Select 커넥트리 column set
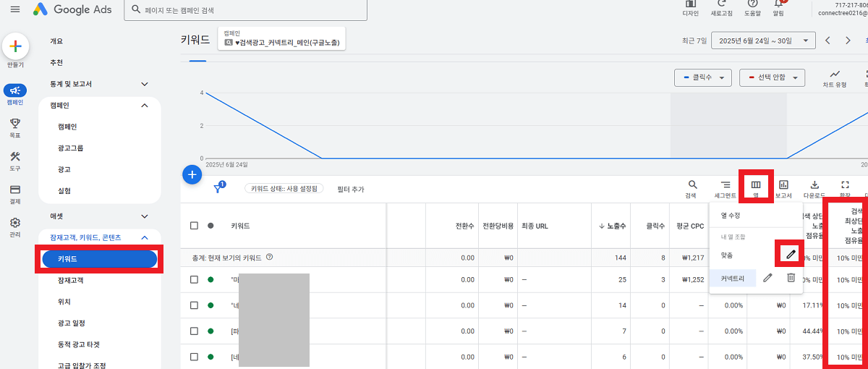The width and height of the screenshot is (868, 369). pos(733,278)
